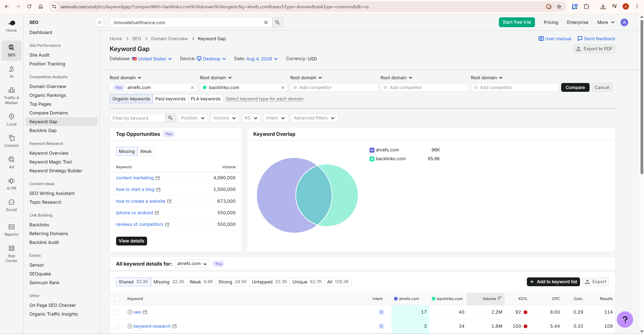
Task: Expand the seo keyword plus icon
Action: point(130,312)
